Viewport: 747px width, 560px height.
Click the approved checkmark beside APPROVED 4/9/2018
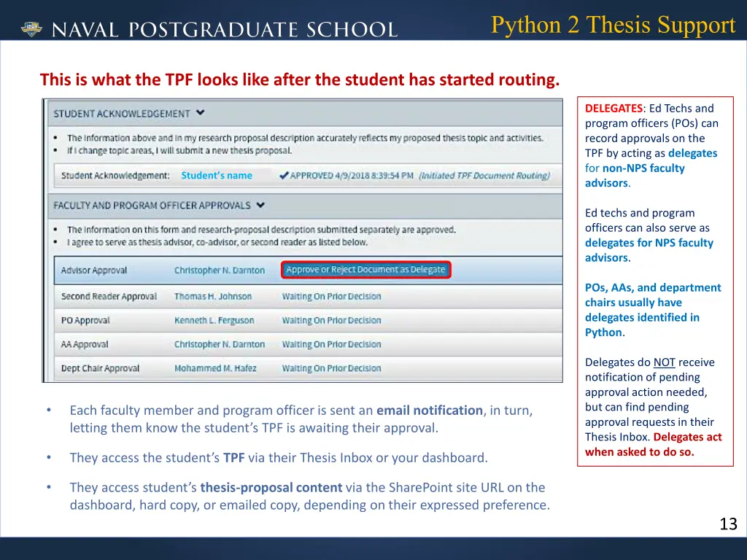coord(284,175)
